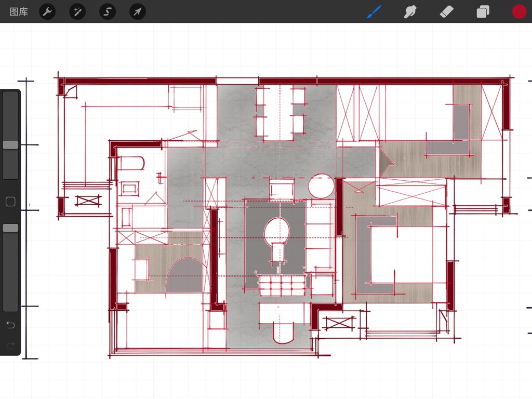This screenshot has width=532, height=399.
Task: Tap the round white table on floor plan
Action: tap(321, 187)
